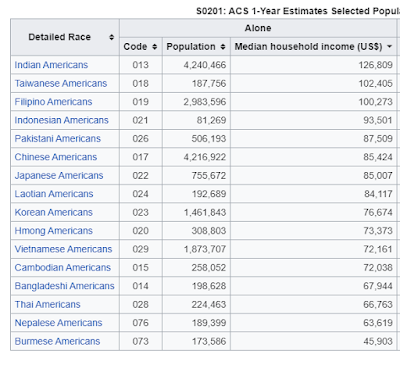400x365 pixels.
Task: Select population value 2,983,596
Action: click(205, 102)
